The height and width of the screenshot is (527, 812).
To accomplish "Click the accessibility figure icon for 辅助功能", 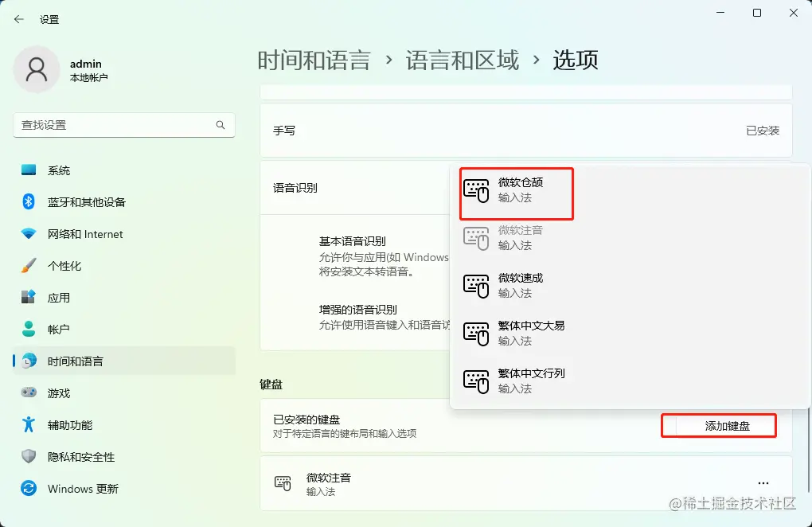I will [29, 424].
